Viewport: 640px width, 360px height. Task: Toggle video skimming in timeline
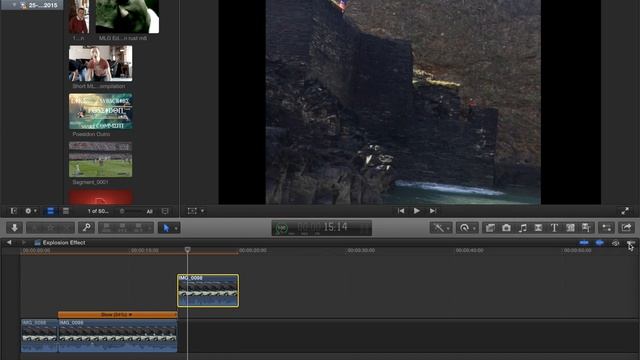pyautogui.click(x=584, y=243)
